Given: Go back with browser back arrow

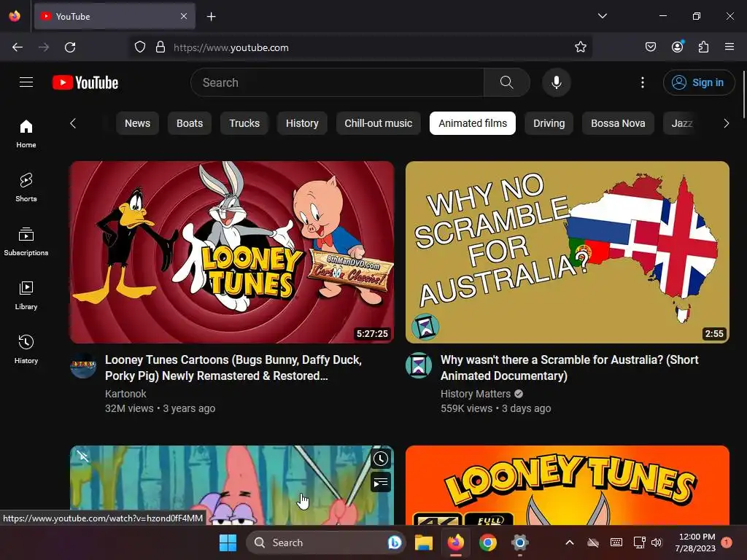Looking at the screenshot, I should point(18,47).
